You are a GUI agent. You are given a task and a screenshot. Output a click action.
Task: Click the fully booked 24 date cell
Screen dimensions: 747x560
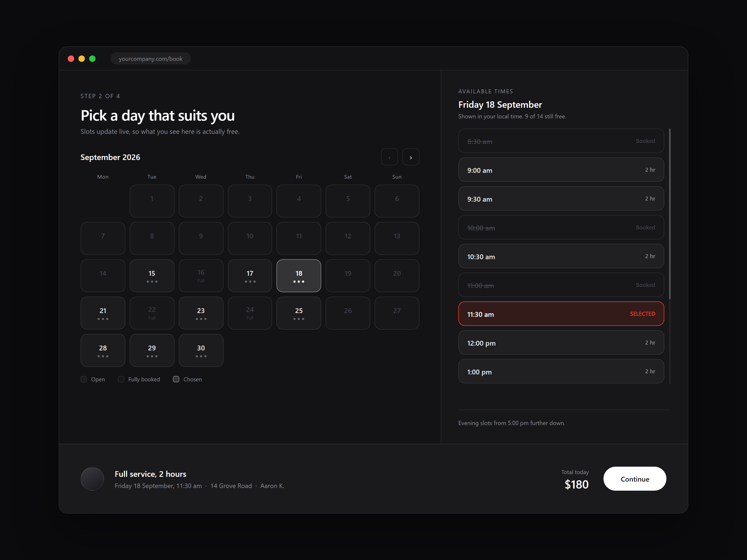(x=250, y=313)
